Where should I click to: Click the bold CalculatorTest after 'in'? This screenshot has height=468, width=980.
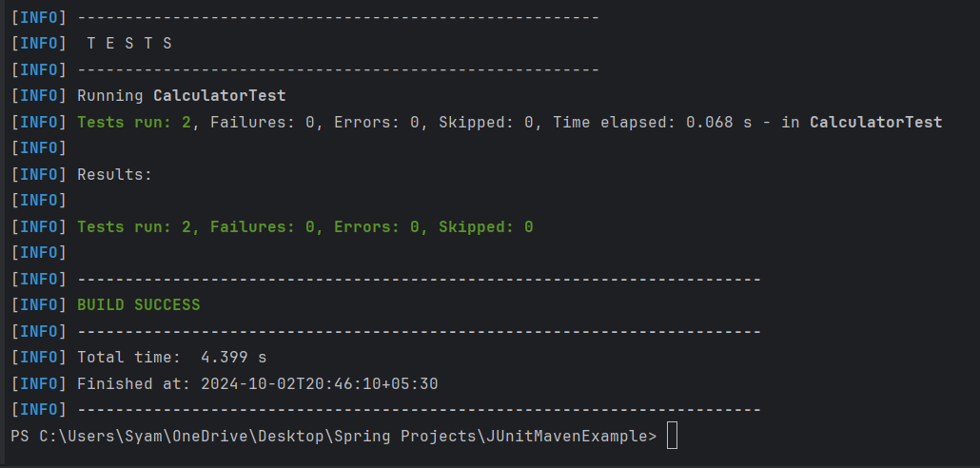click(875, 123)
